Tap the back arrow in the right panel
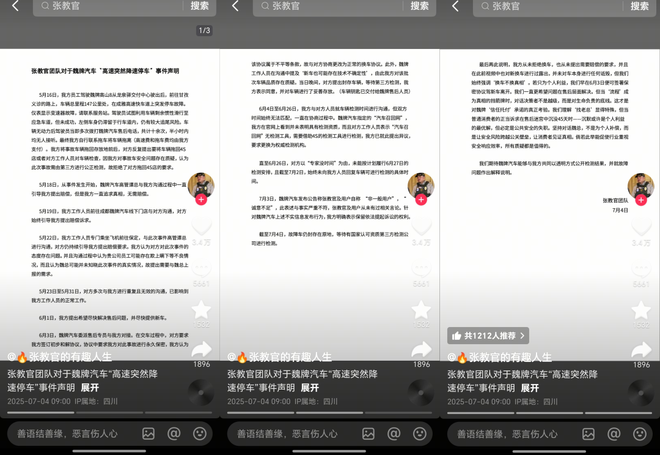The image size is (660, 455). click(x=454, y=7)
